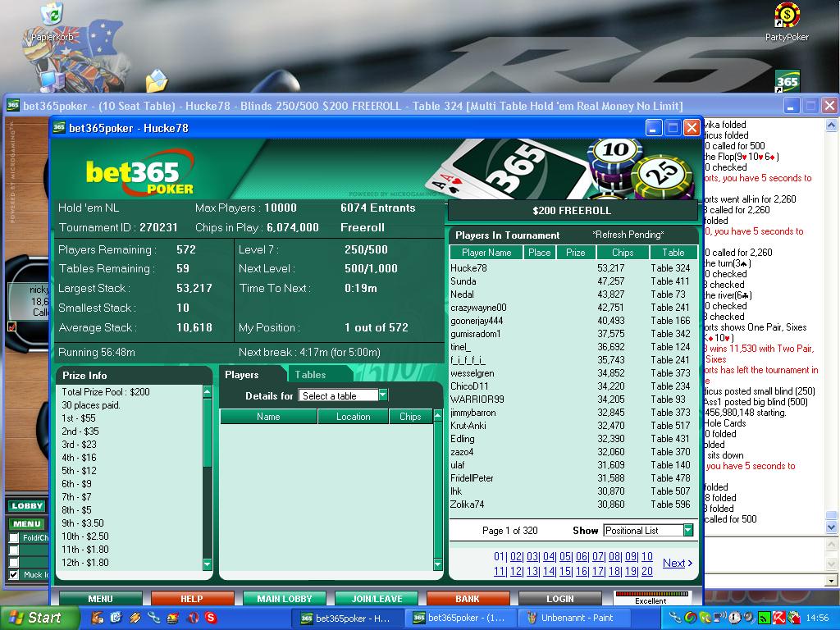Open the mail envelope folder desktop icon

point(157,80)
